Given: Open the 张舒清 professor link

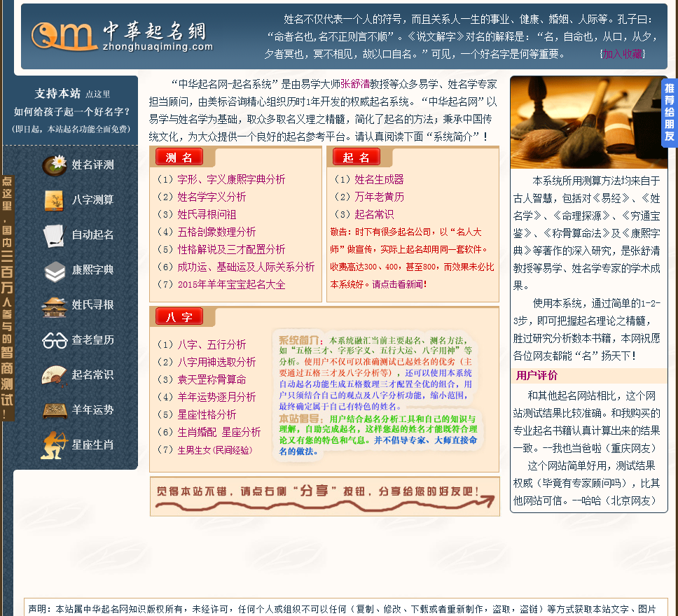Looking at the screenshot, I should pos(355,84).
